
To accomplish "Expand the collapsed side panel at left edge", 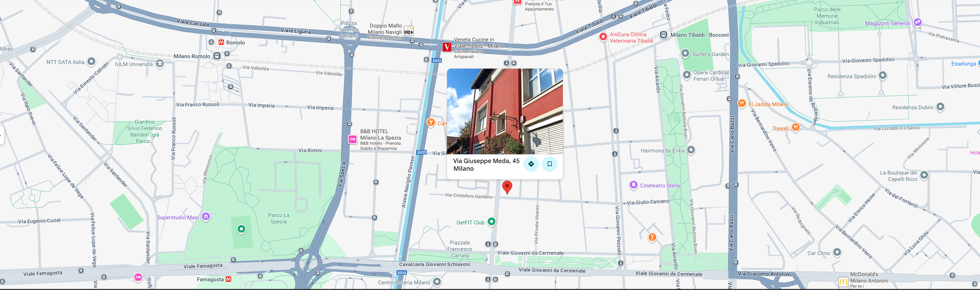I will coord(2,136).
